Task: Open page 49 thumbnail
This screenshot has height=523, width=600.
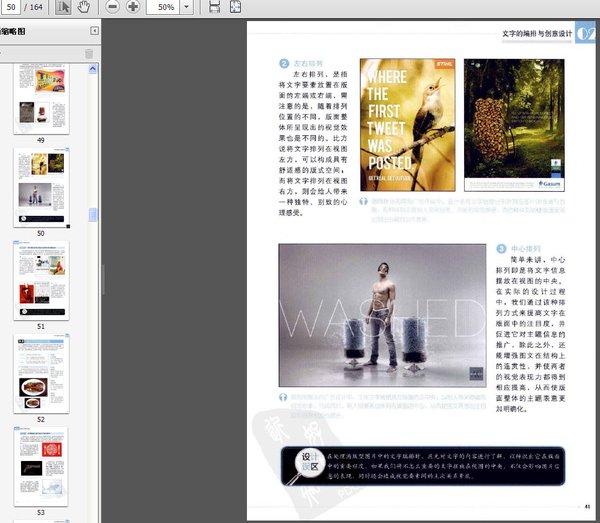Action: click(41, 99)
